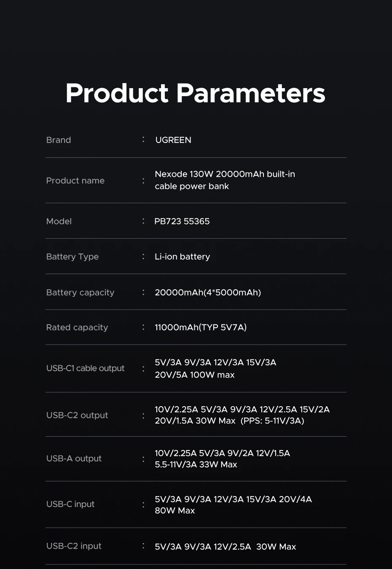Click the USB-C2 output label

click(77, 415)
